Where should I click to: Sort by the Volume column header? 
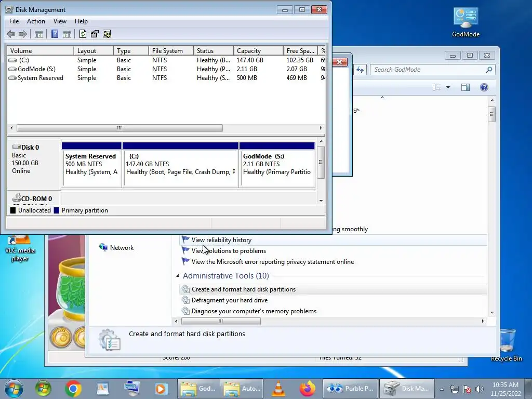click(x=41, y=51)
